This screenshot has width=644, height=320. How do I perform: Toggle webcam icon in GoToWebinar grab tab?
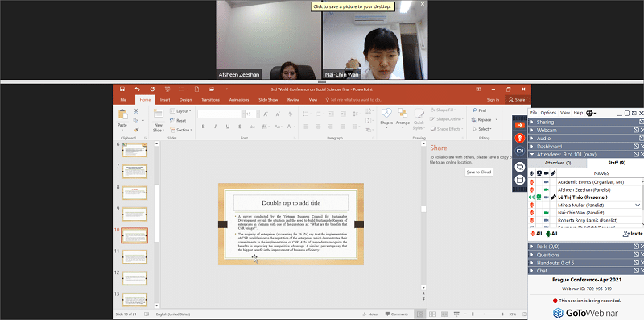pos(520,152)
